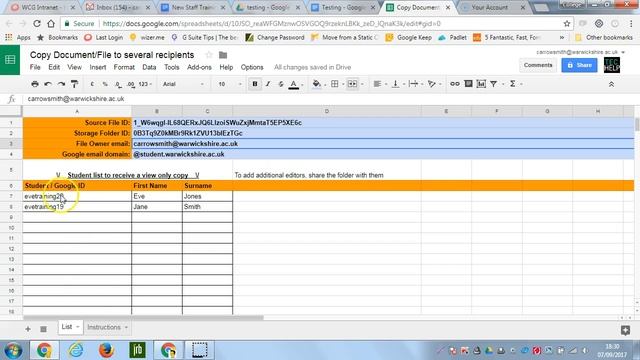Open text rotation options
The height and width of the screenshot is (360, 640).
(x=433, y=84)
